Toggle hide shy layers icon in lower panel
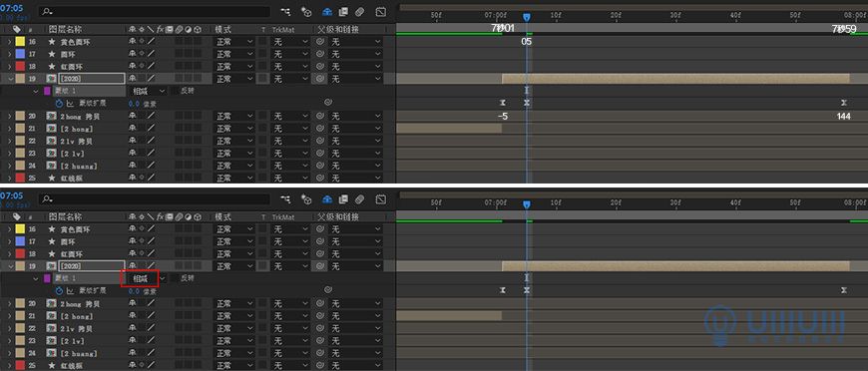The image size is (868, 371). [x=327, y=198]
